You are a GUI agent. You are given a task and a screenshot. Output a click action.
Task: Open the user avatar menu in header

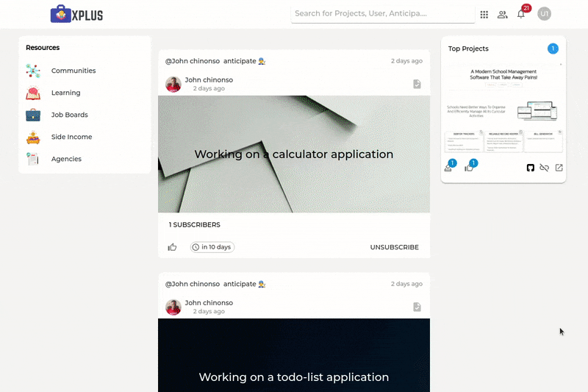click(544, 14)
